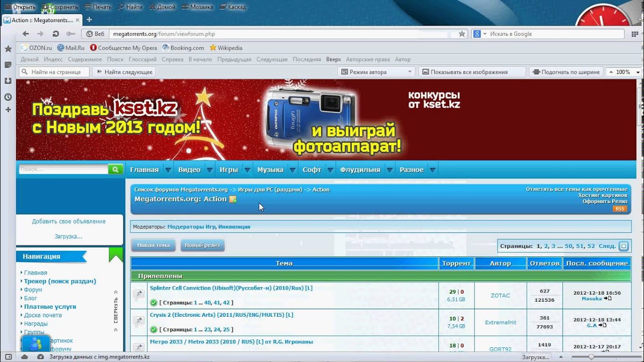Click last-post arrow for Crysis 2 by G.A
This screenshot has height=362, width=644.
point(602,325)
